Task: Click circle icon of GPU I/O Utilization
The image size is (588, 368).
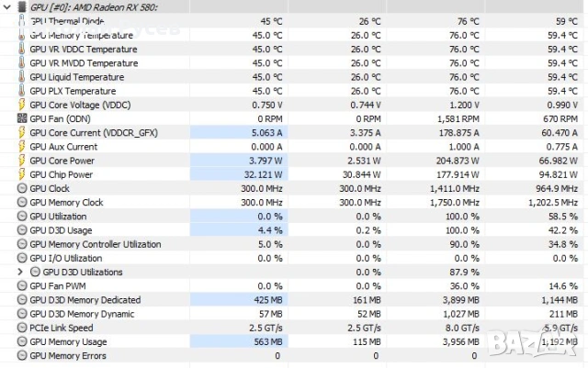Action: (22, 258)
